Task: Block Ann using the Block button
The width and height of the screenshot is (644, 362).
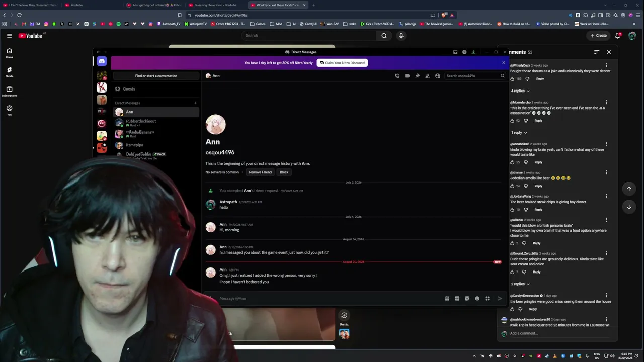Action: pyautogui.click(x=284, y=172)
